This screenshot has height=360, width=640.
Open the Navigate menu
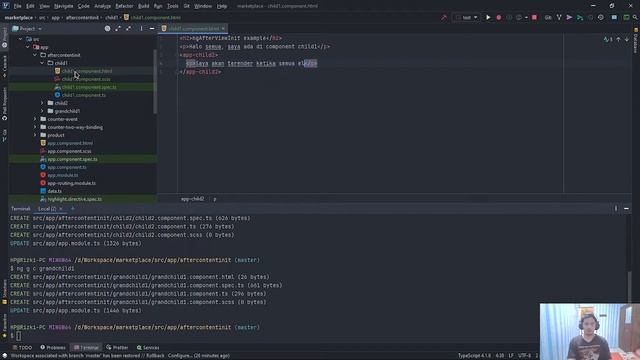click(x=64, y=6)
